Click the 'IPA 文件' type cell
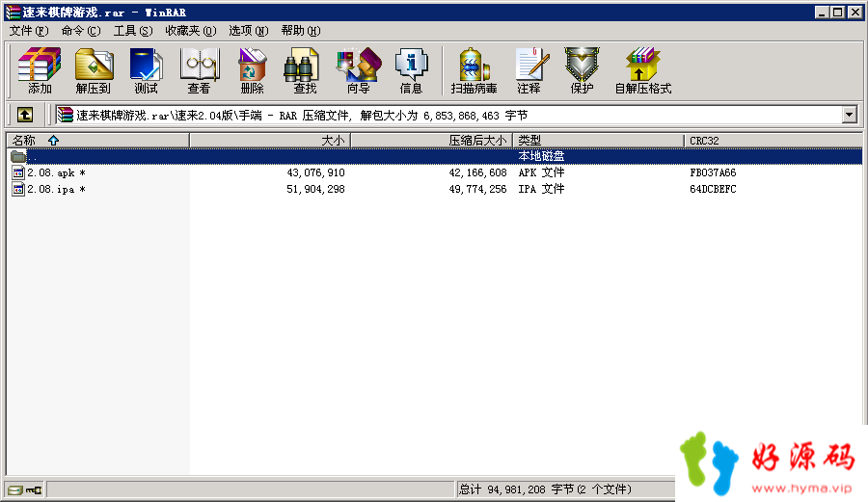 pos(541,189)
